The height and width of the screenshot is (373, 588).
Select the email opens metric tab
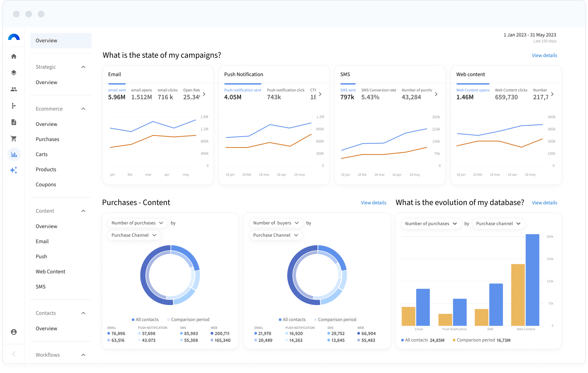tap(141, 94)
